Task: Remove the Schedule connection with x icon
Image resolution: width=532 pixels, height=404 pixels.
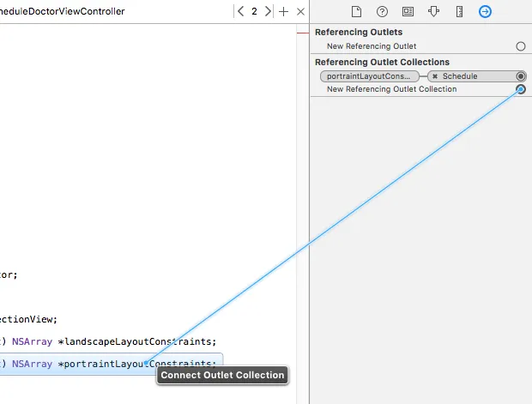Action: coord(435,76)
